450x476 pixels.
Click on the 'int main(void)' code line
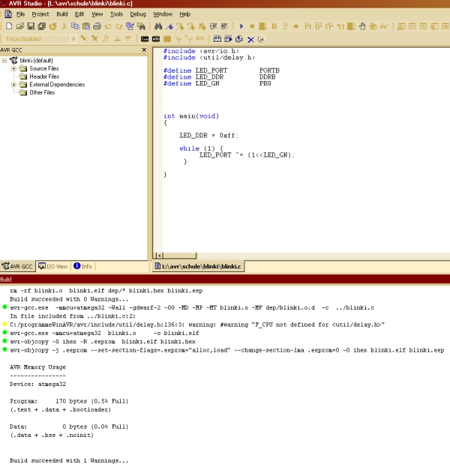[x=191, y=116]
